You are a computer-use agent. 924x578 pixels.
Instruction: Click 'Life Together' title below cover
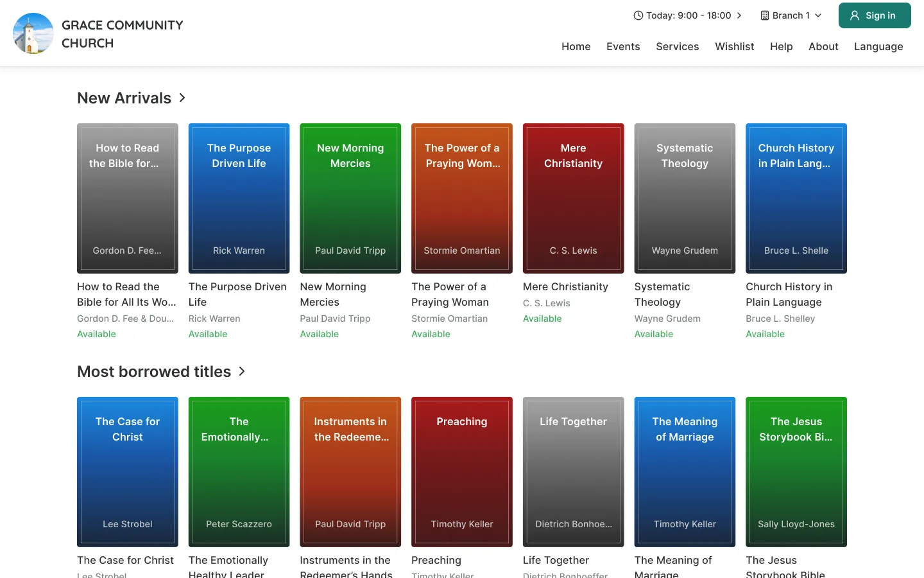(556, 560)
